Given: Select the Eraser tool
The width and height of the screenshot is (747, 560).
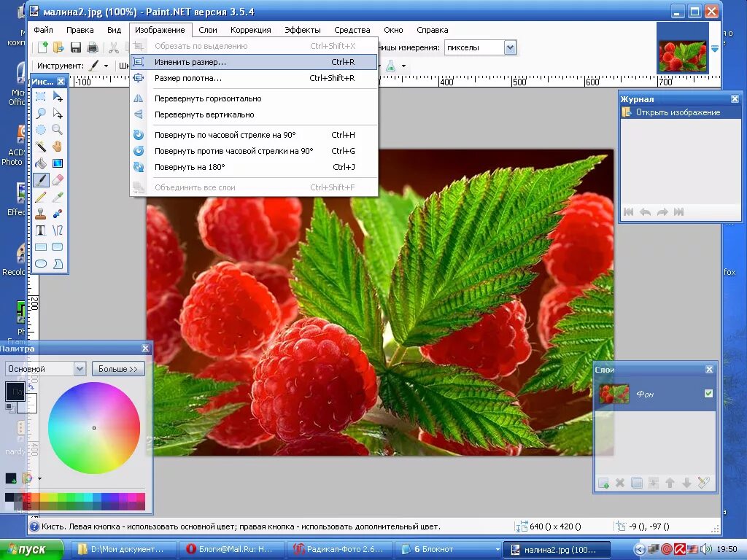Looking at the screenshot, I should coord(58,180).
